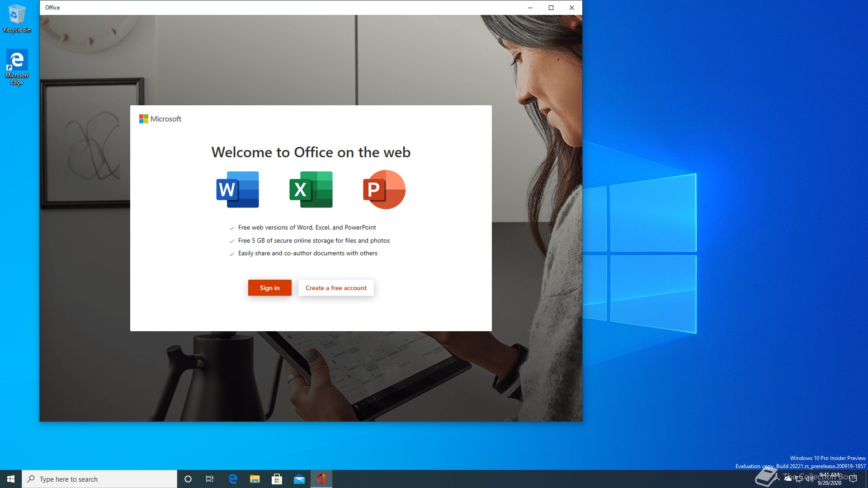This screenshot has height=488, width=868.
Task: Click the Show desktop strip at the taskbar edge
Action: coord(866,479)
